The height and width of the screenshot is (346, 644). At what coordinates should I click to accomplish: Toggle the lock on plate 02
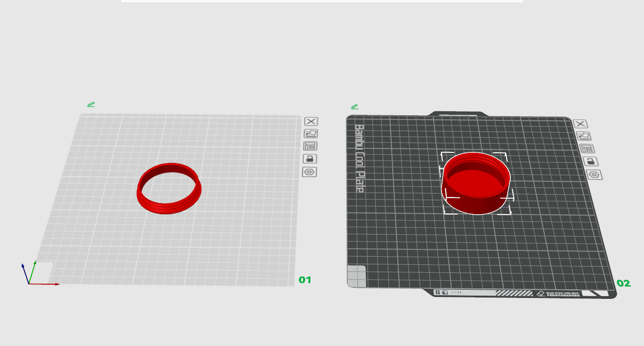[x=590, y=162]
